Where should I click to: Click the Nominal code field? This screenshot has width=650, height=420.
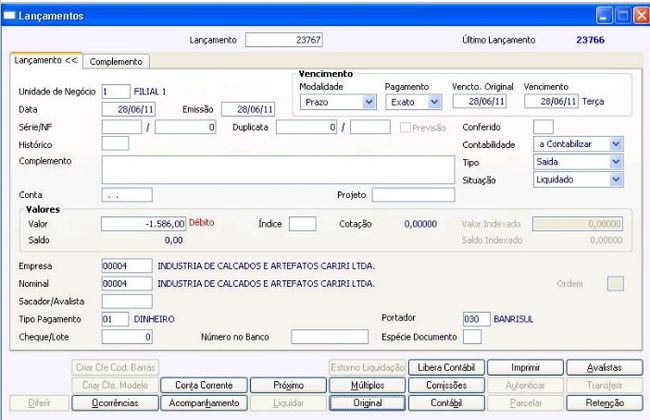127,284
